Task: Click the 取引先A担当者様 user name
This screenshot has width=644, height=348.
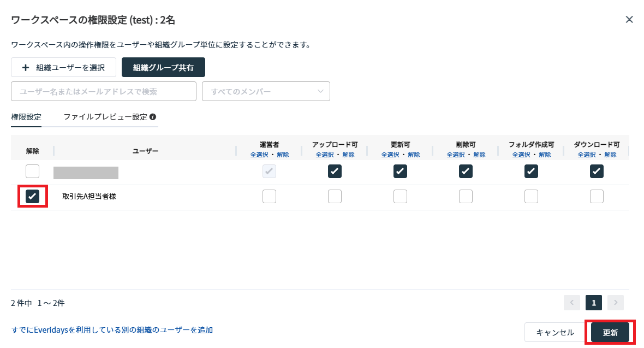Action: coord(89,197)
